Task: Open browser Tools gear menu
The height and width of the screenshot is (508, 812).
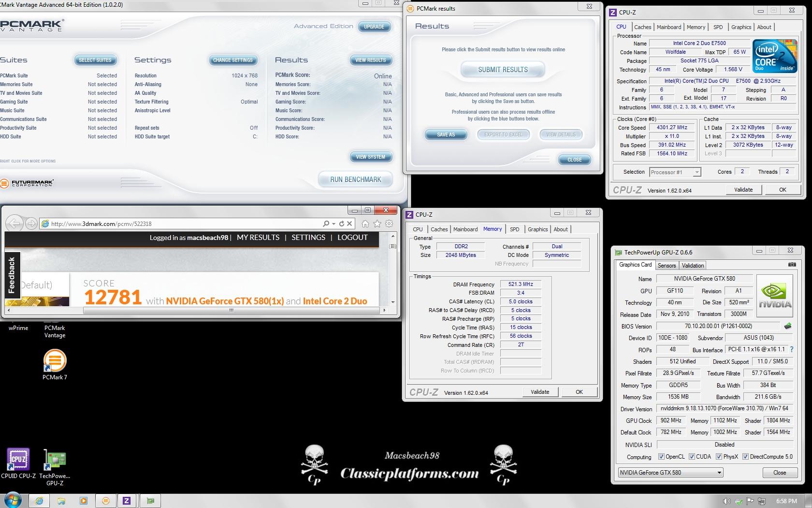Action: [x=389, y=224]
